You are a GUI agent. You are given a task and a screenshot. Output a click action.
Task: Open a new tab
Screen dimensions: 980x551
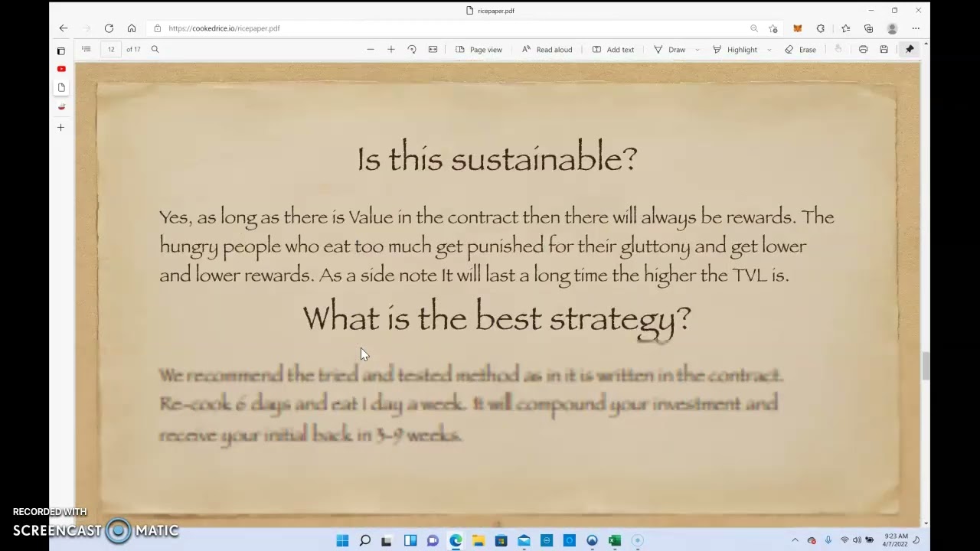61,127
